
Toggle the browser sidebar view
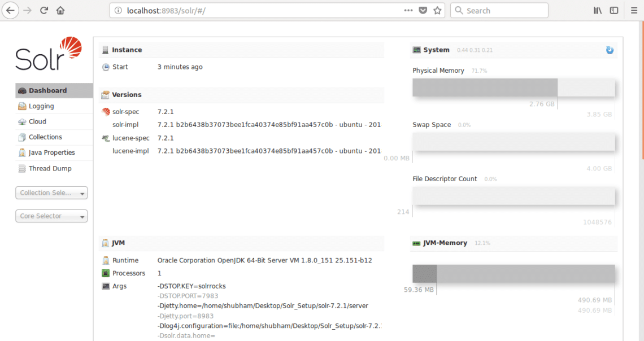614,11
